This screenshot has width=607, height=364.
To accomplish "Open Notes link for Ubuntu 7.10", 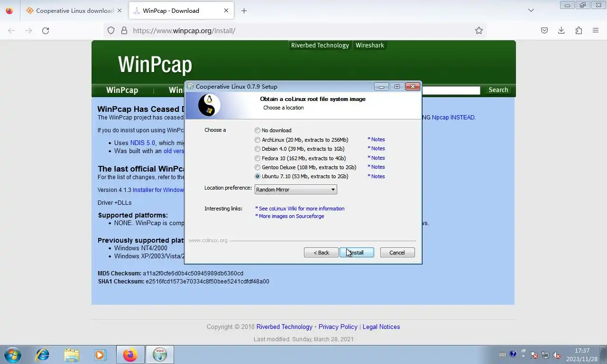I will pos(377,176).
